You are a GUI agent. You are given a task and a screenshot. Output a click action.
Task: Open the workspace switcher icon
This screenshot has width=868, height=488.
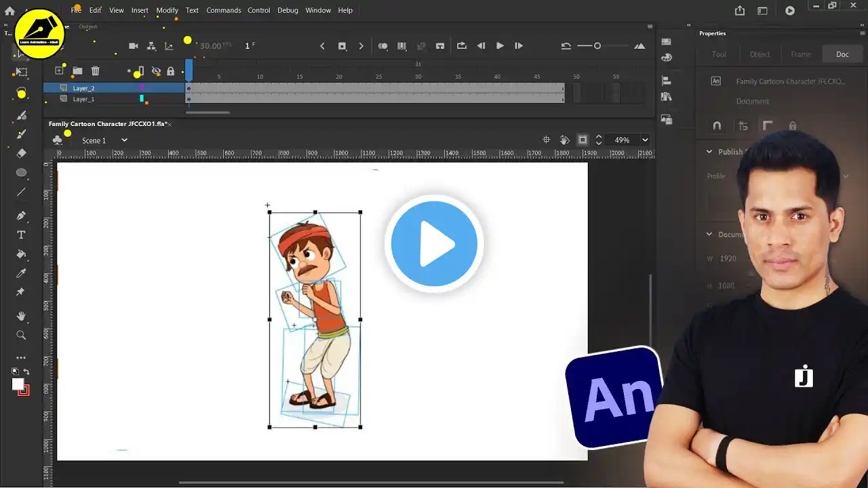[762, 11]
